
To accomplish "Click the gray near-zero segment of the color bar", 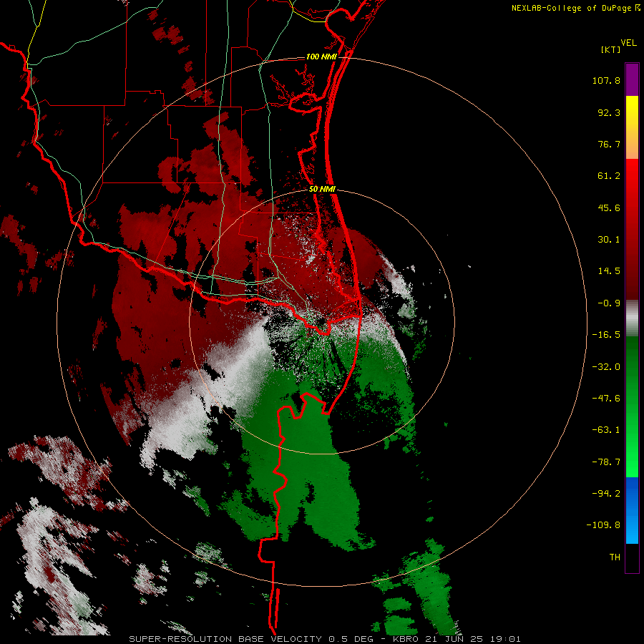I will (x=632, y=318).
